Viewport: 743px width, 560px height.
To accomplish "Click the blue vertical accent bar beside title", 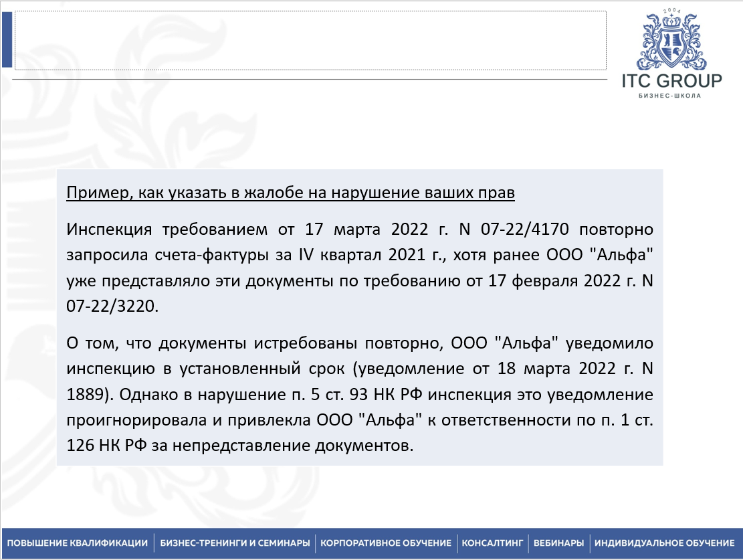I will click(7, 40).
